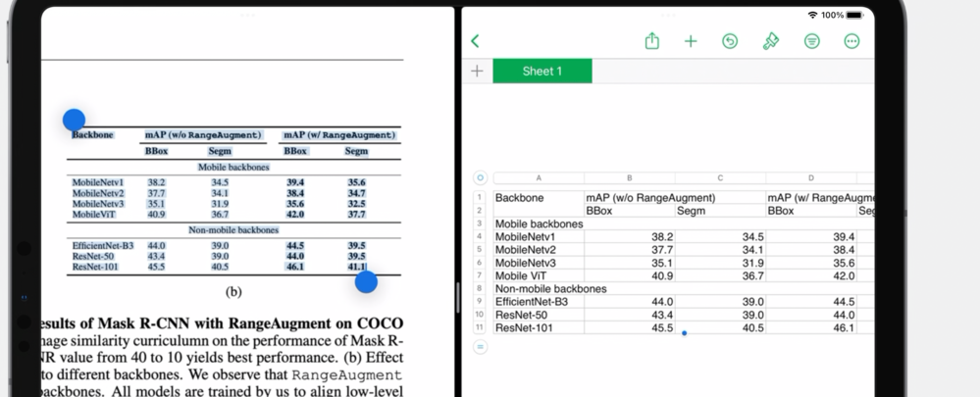Select row 1 header in spreadsheet
The image size is (980, 397).
(480, 198)
